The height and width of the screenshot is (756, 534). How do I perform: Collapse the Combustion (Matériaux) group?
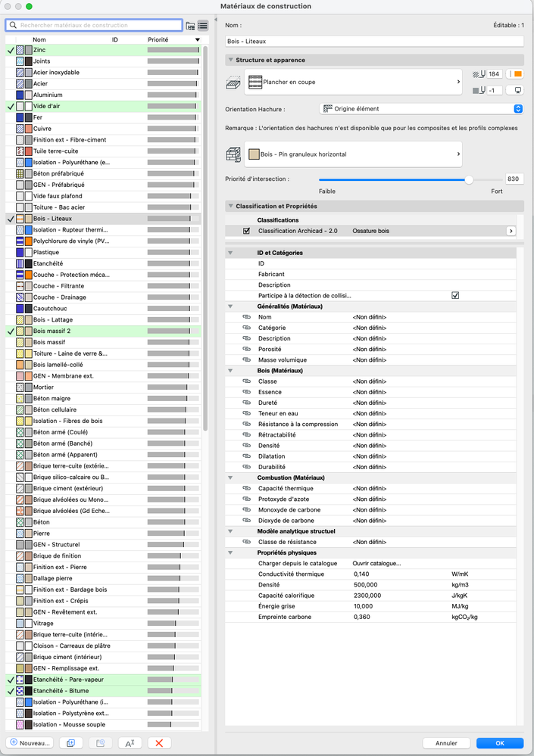(230, 478)
